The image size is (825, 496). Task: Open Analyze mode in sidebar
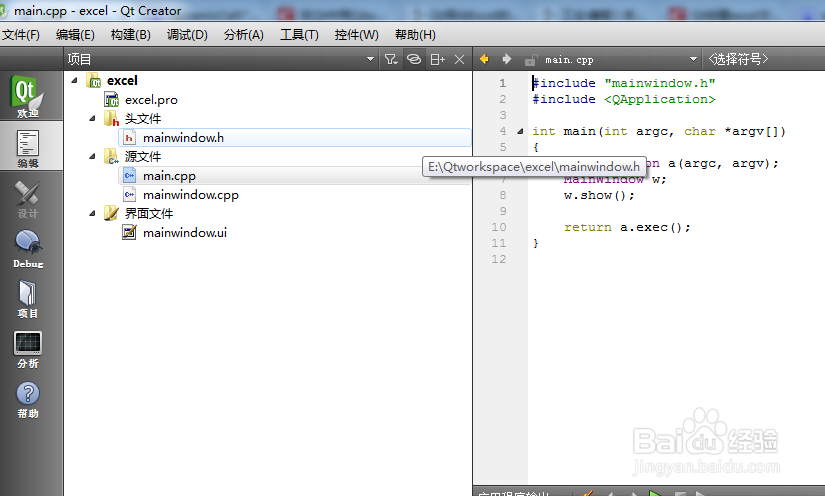pos(28,350)
